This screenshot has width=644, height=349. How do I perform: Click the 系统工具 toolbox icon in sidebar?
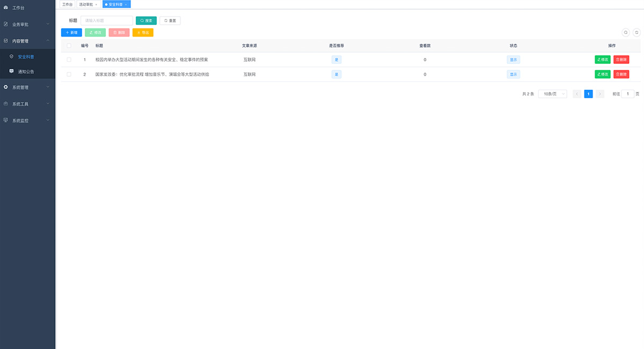(x=6, y=104)
